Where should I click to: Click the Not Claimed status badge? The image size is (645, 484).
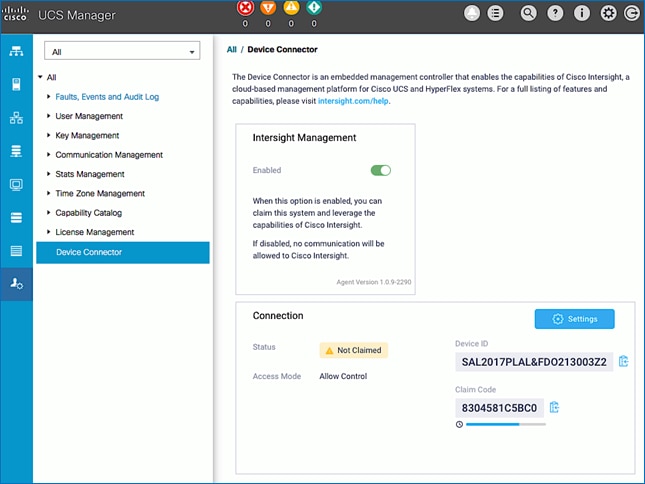tap(353, 350)
